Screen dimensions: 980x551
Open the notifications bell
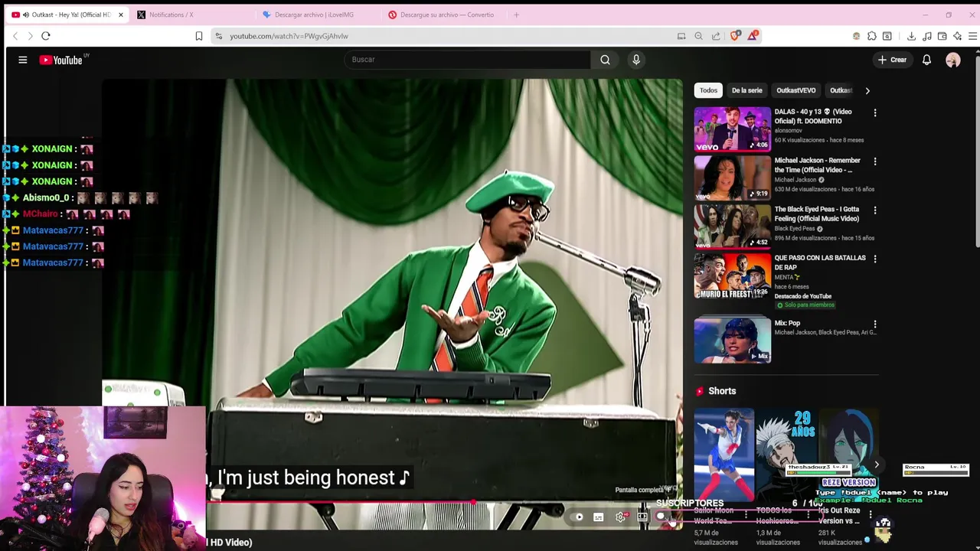pyautogui.click(x=926, y=60)
